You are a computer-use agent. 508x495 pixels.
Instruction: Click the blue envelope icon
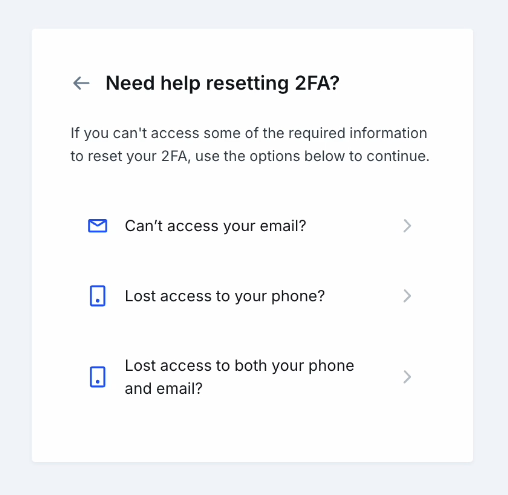(98, 226)
